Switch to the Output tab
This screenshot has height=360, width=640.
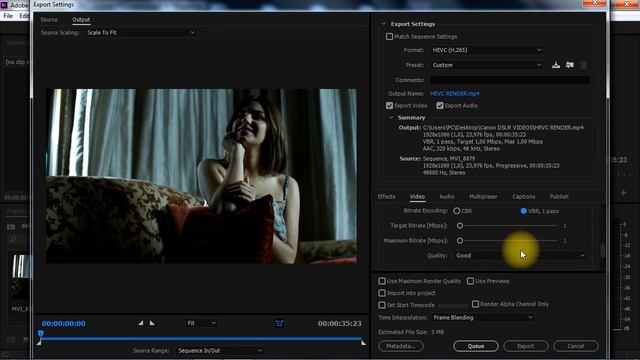[81, 20]
